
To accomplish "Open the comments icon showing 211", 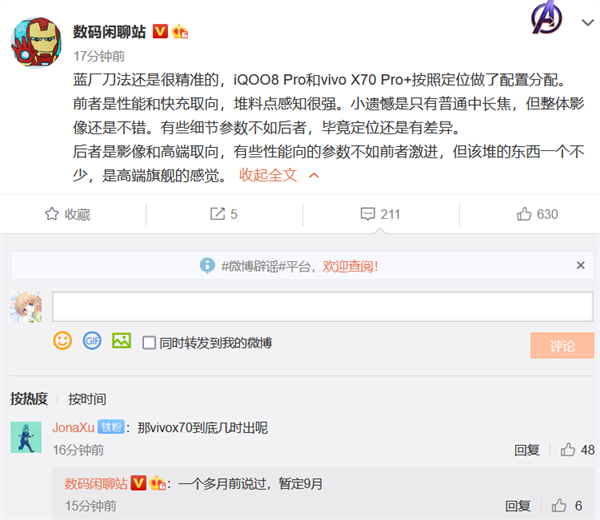I will point(380,214).
